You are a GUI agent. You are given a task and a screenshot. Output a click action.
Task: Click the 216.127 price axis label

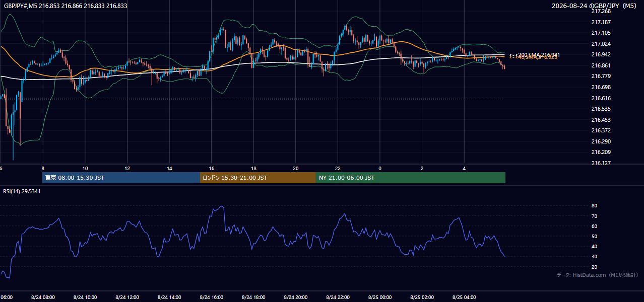tap(601, 163)
